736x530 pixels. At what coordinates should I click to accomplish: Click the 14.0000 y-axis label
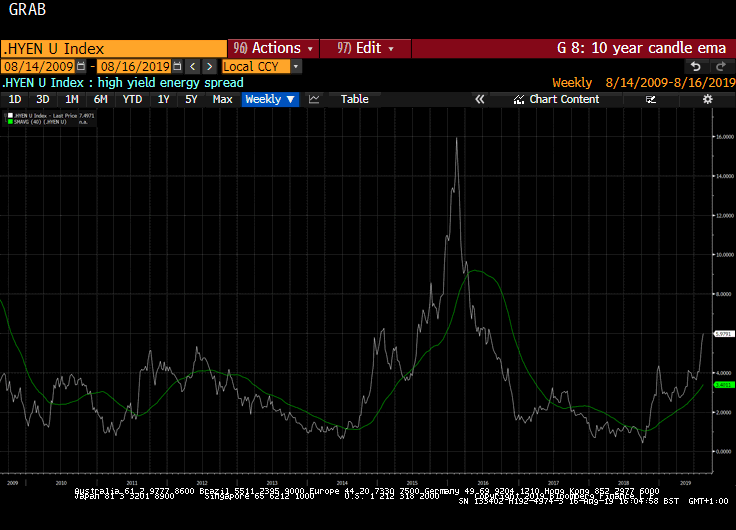pos(724,177)
